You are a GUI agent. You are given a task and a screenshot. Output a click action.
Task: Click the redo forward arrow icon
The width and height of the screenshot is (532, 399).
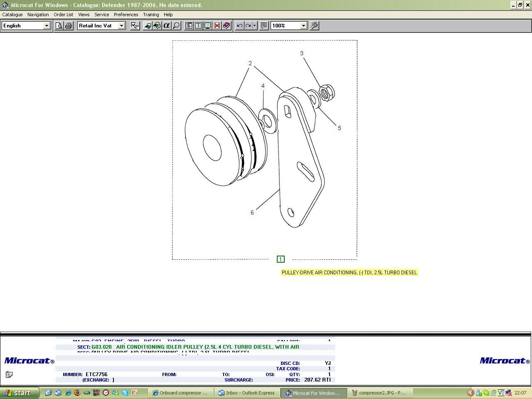tap(248, 26)
